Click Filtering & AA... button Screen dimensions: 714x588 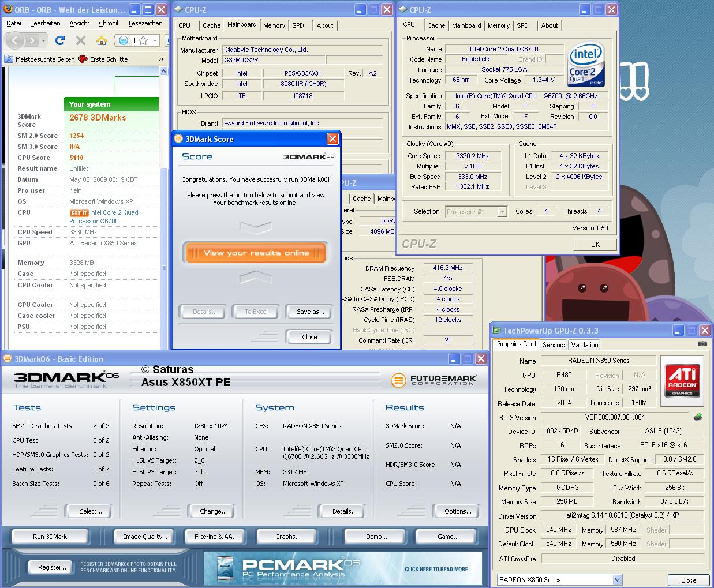tap(216, 537)
